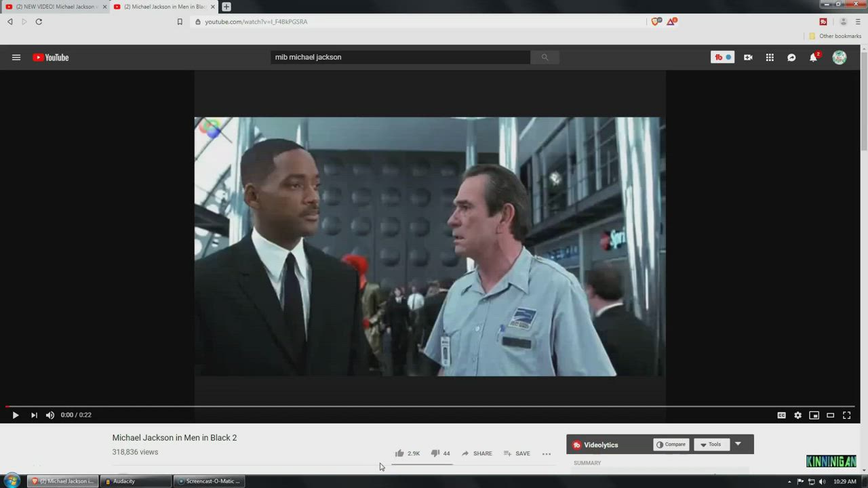Toggle theater mode in the player
Image resolution: width=868 pixels, height=488 pixels.
pyautogui.click(x=830, y=415)
